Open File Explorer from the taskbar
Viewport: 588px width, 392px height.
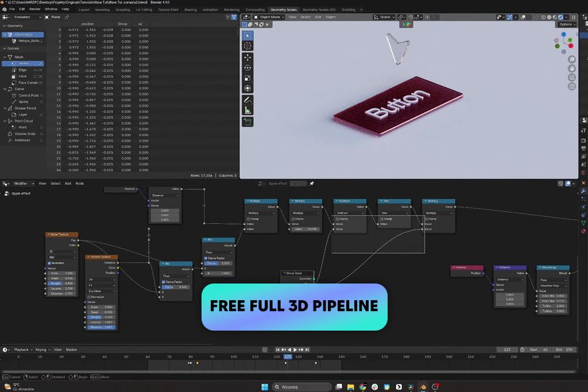[351, 387]
